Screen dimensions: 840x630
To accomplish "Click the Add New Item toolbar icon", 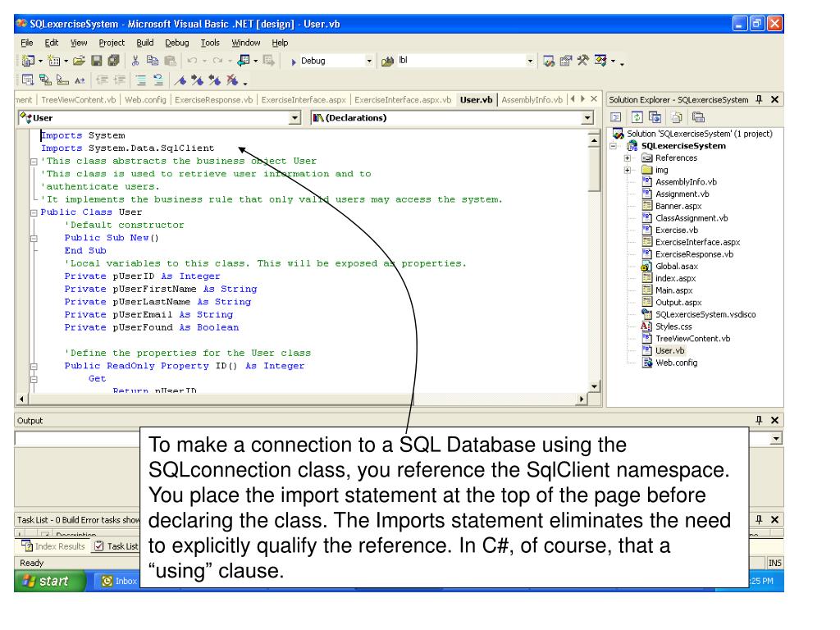I will [53, 61].
